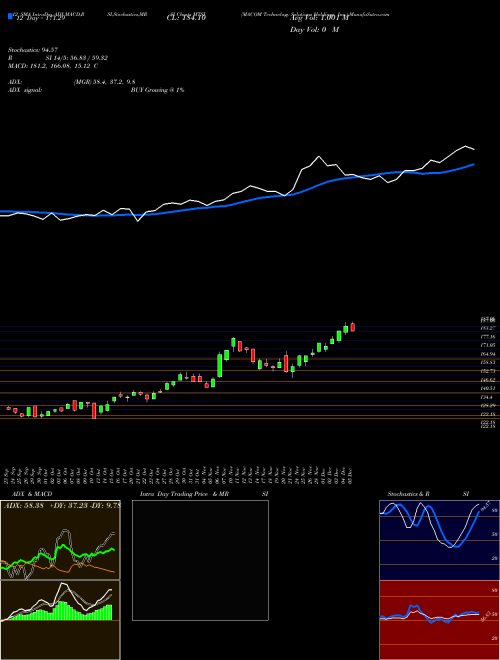Viewport: 500px width, 660px height.
Task: Select the 'SI 14/3: 36.83 / 59.32' reading
Action: pos(79,58)
